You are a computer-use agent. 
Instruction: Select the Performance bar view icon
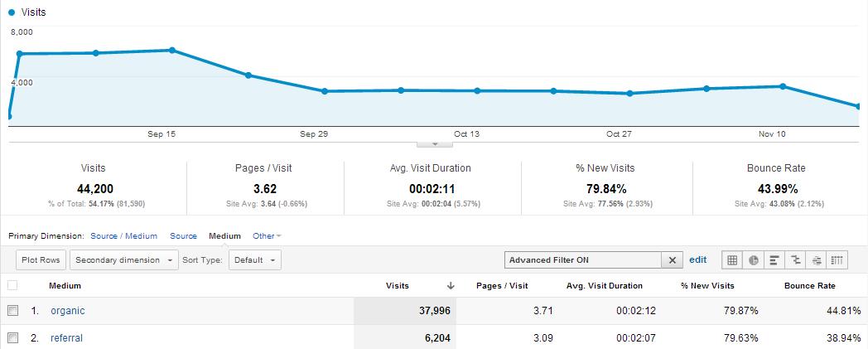click(x=774, y=260)
